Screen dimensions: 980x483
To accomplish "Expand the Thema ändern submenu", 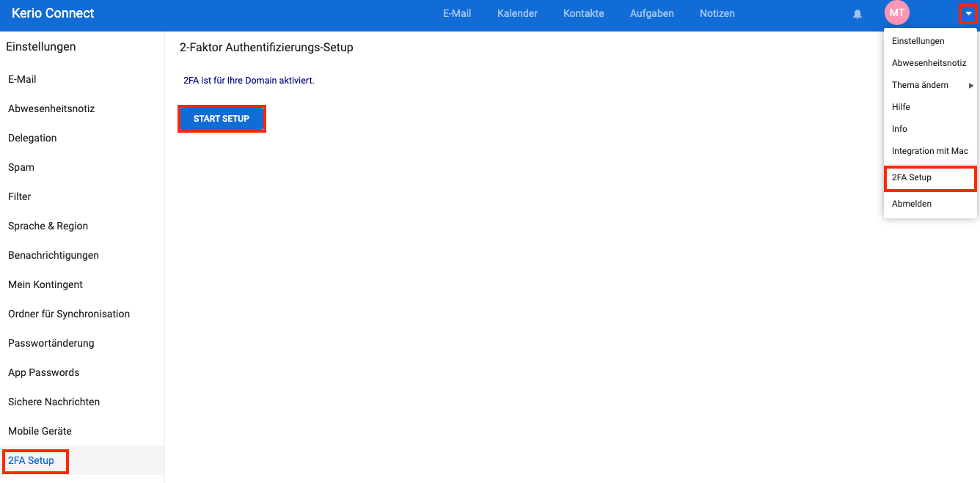I will point(930,85).
